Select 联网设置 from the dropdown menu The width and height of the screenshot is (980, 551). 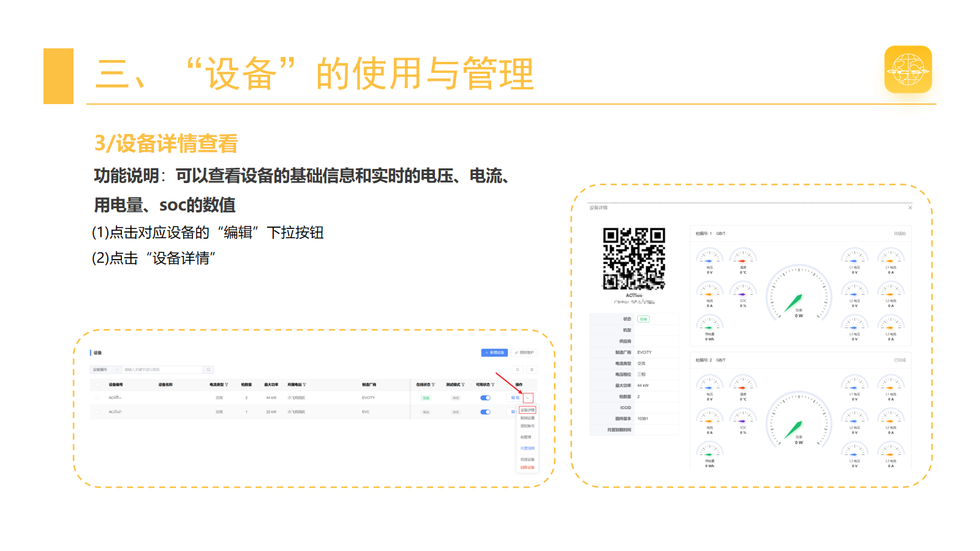(527, 418)
